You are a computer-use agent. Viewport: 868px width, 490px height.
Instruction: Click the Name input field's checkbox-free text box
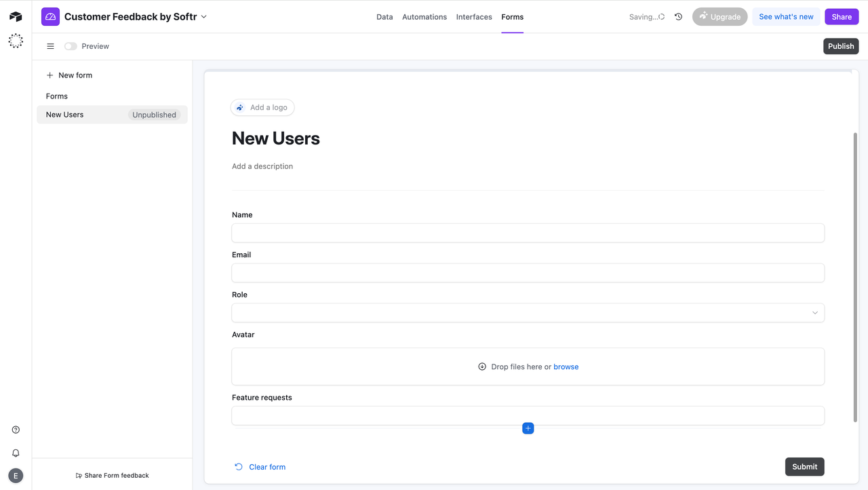pos(528,233)
